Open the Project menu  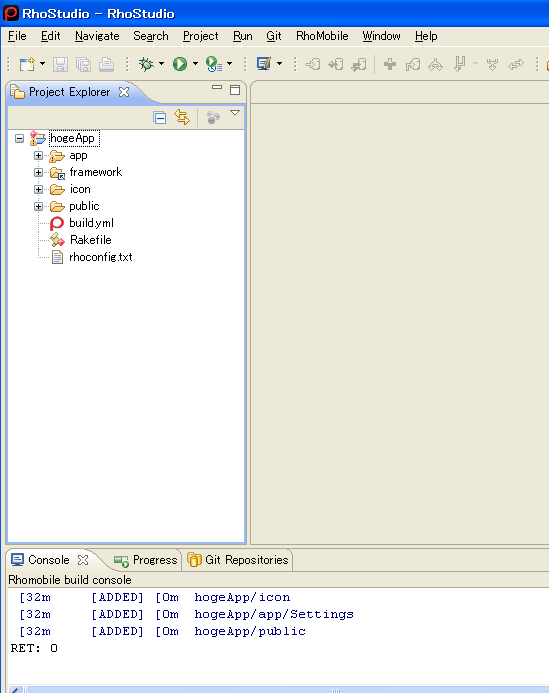[201, 36]
